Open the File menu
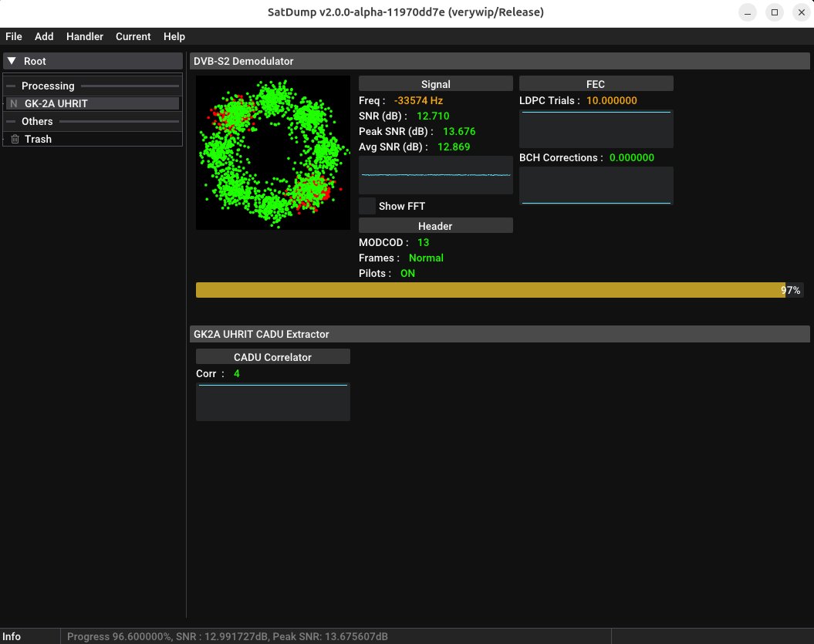 click(x=13, y=36)
